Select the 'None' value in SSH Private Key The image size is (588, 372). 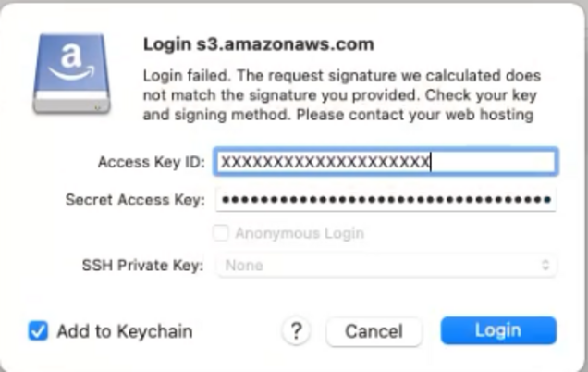point(244,266)
